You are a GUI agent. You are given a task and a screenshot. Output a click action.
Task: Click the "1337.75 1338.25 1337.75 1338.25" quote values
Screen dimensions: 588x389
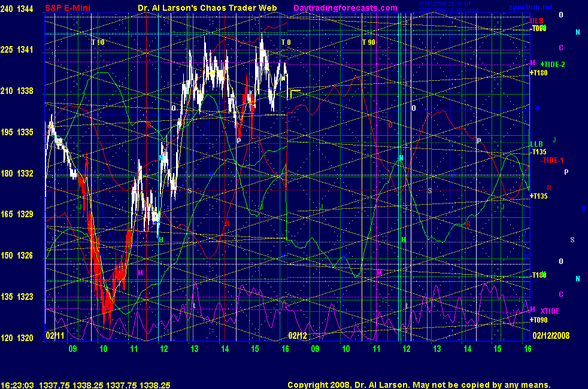click(x=105, y=385)
